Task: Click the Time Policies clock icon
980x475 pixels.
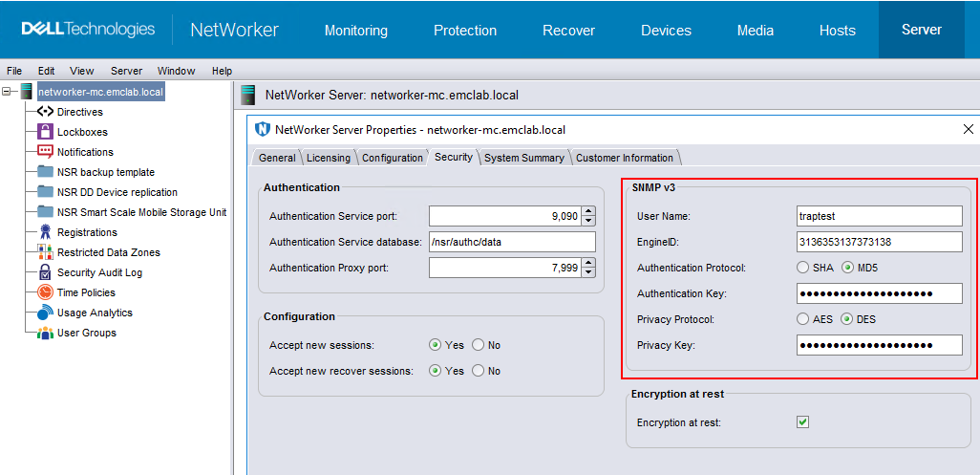Action: (x=45, y=292)
